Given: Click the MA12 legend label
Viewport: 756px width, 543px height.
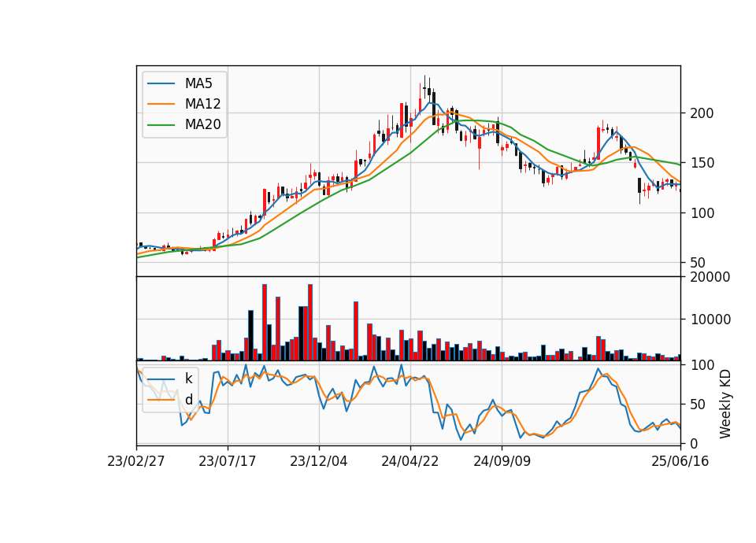Looking at the screenshot, I should click(202, 104).
